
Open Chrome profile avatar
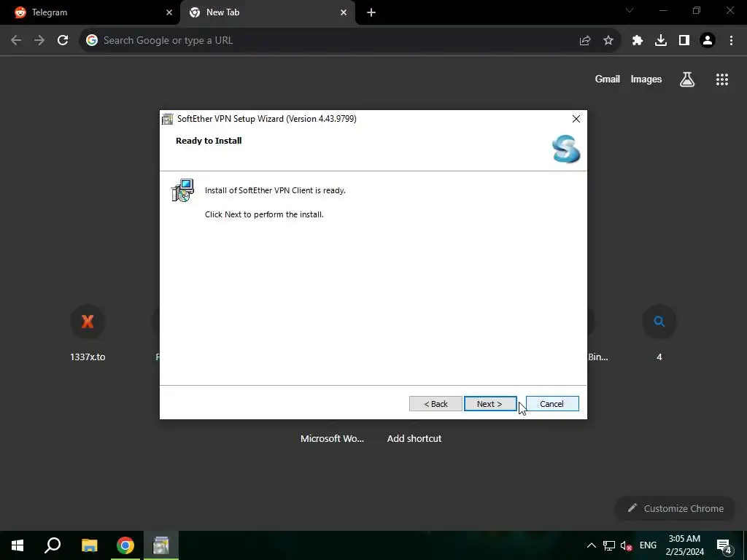click(x=708, y=41)
